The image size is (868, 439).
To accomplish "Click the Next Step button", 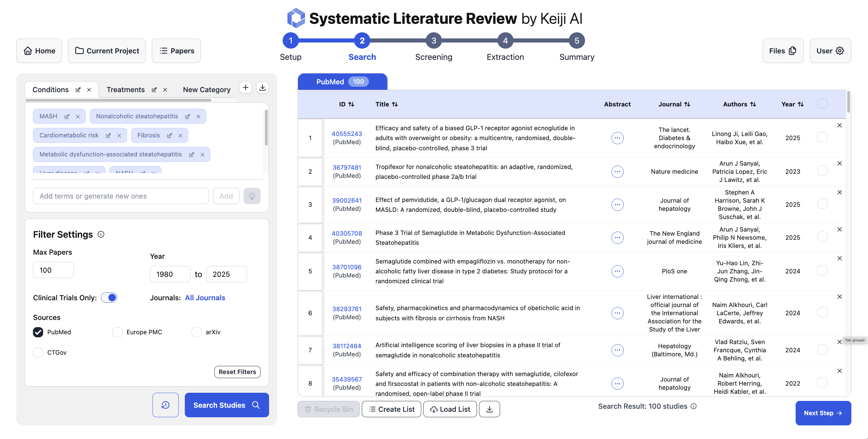I will tap(823, 413).
